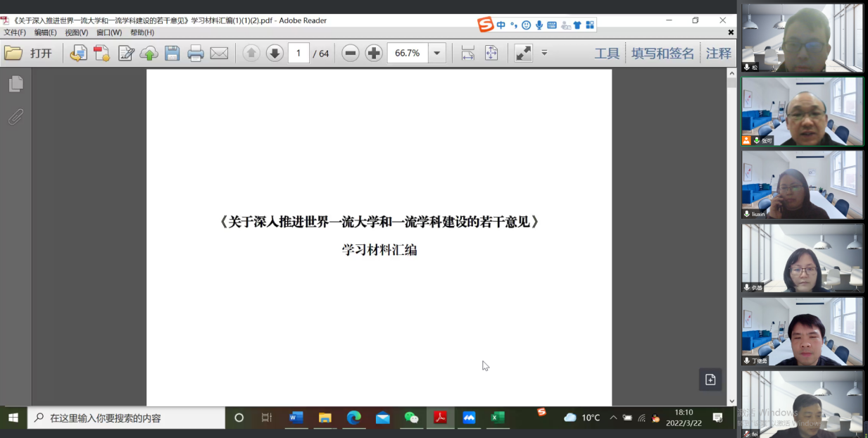868x438 pixels.
Task: Toggle fit-to-width scrolling mode
Action: [468, 53]
